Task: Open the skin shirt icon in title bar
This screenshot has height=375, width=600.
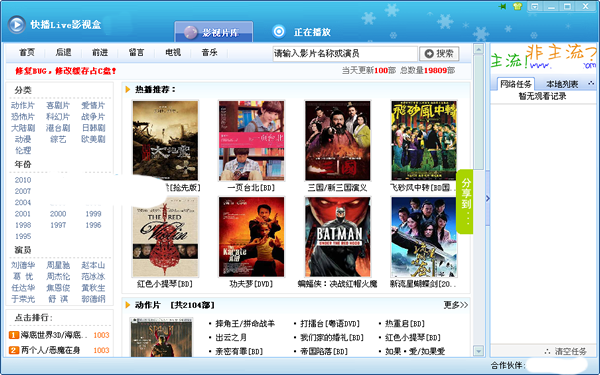Action: point(517,6)
